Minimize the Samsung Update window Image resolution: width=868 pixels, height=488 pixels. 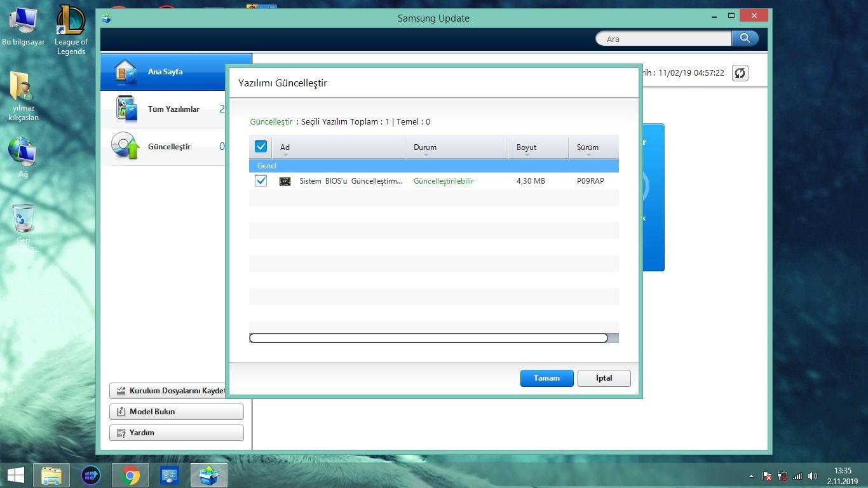click(714, 16)
